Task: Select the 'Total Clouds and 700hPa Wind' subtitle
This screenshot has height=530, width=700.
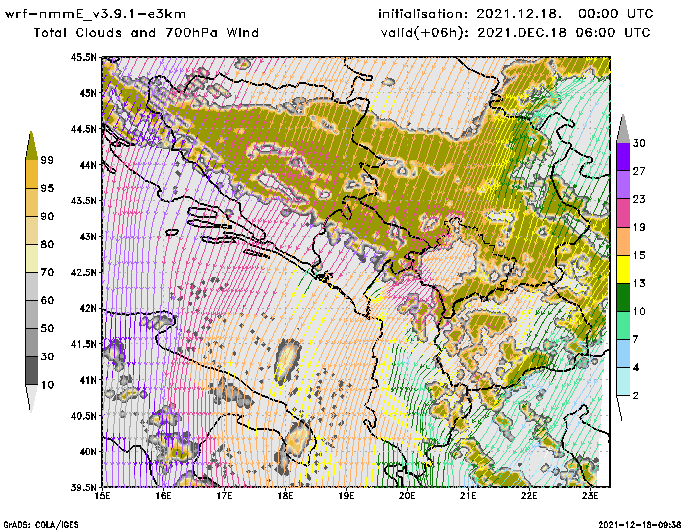Action: click(146, 33)
